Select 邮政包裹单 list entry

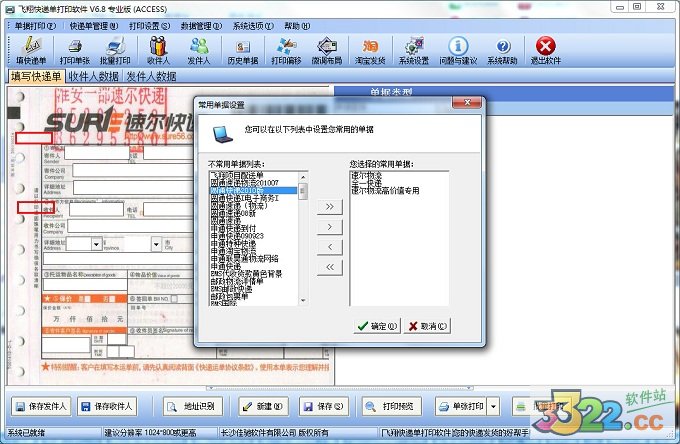pyautogui.click(x=229, y=296)
